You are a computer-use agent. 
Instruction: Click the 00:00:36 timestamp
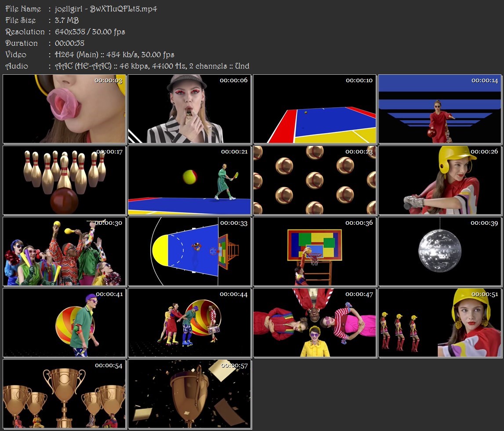(359, 223)
